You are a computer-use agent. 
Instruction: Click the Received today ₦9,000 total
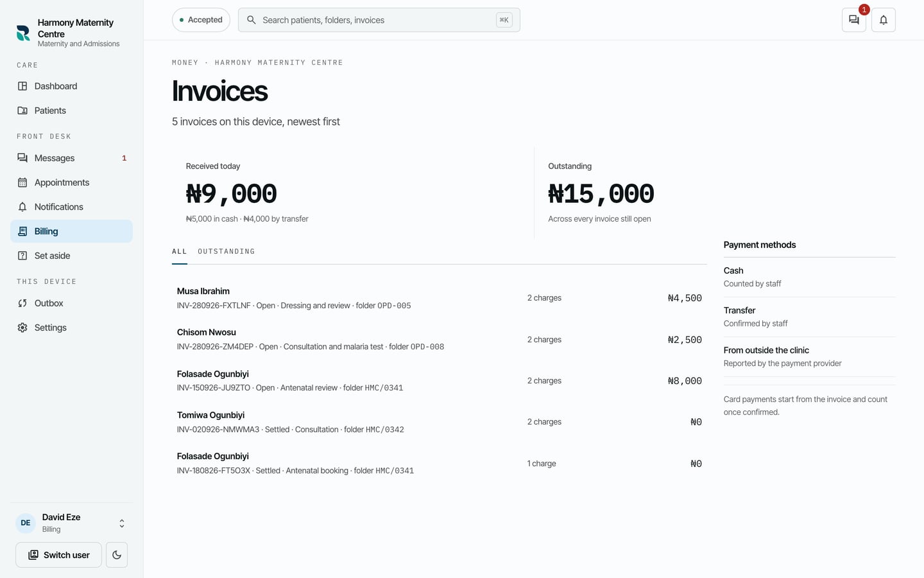point(231,194)
